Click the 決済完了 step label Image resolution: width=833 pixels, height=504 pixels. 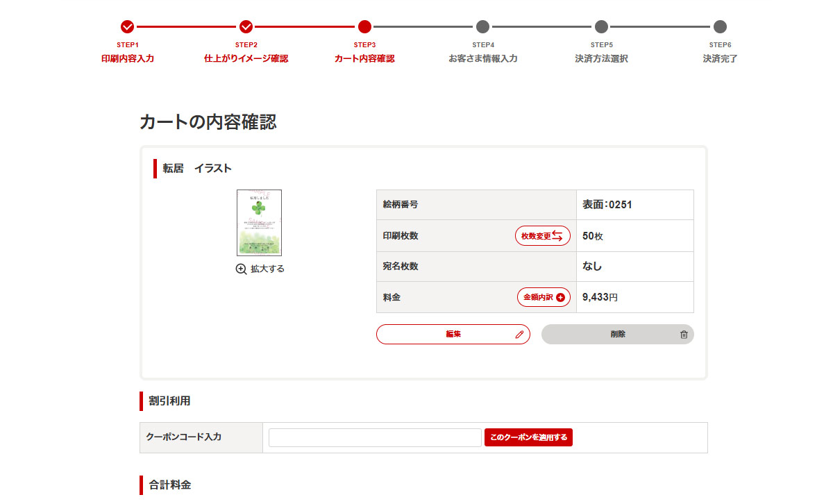click(720, 59)
